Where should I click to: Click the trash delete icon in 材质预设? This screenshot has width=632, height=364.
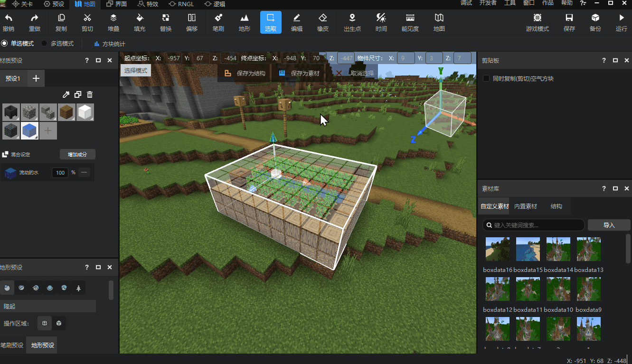90,95
